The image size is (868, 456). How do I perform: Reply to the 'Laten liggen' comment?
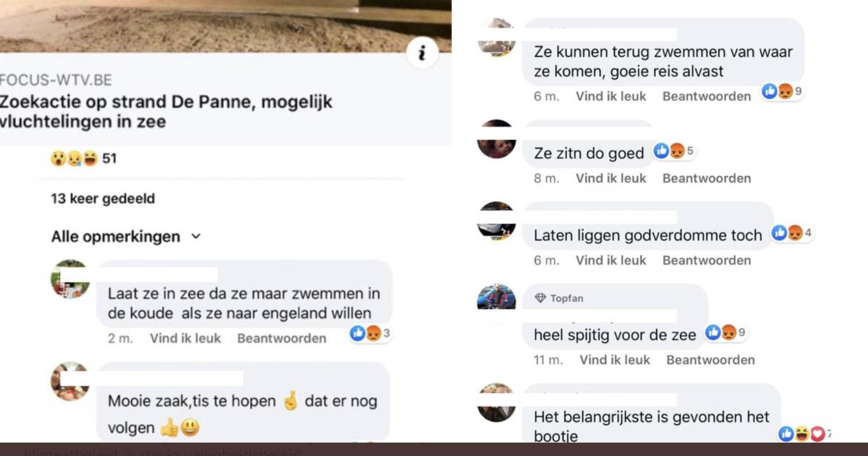(707, 261)
